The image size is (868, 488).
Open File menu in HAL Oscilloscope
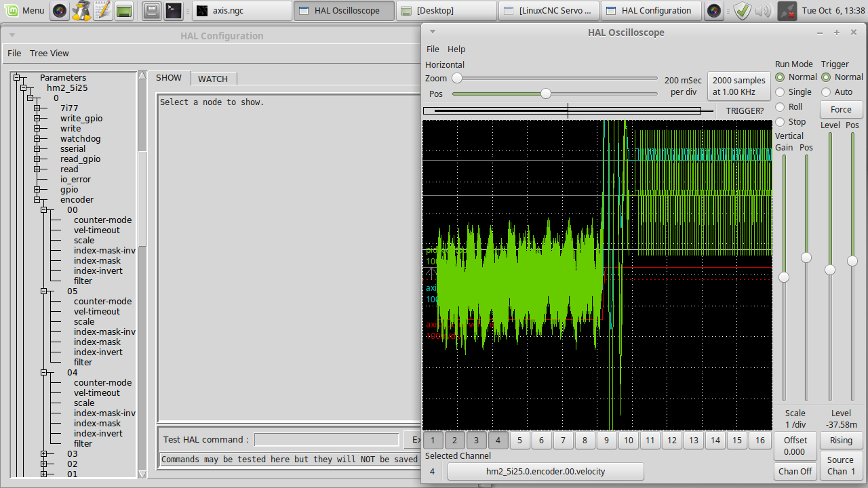pos(433,49)
